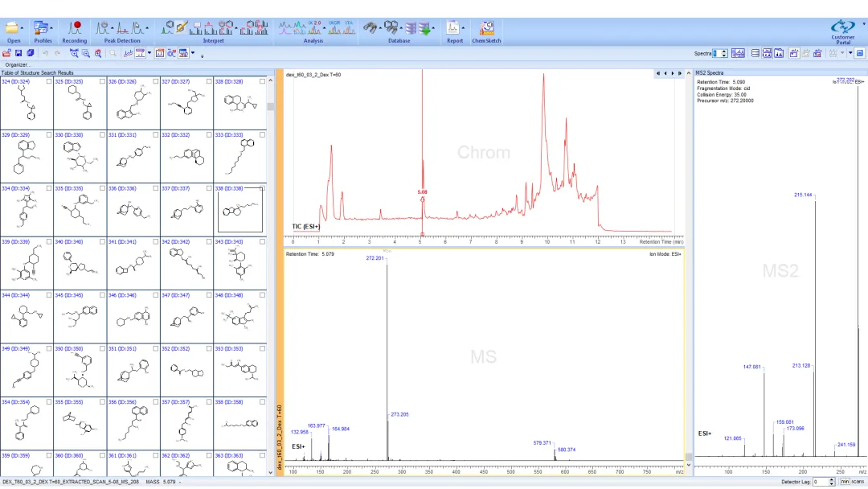Open the quick toolbar customize overflow arrow
Viewport: 868px width, 489px height.
click(202, 55)
